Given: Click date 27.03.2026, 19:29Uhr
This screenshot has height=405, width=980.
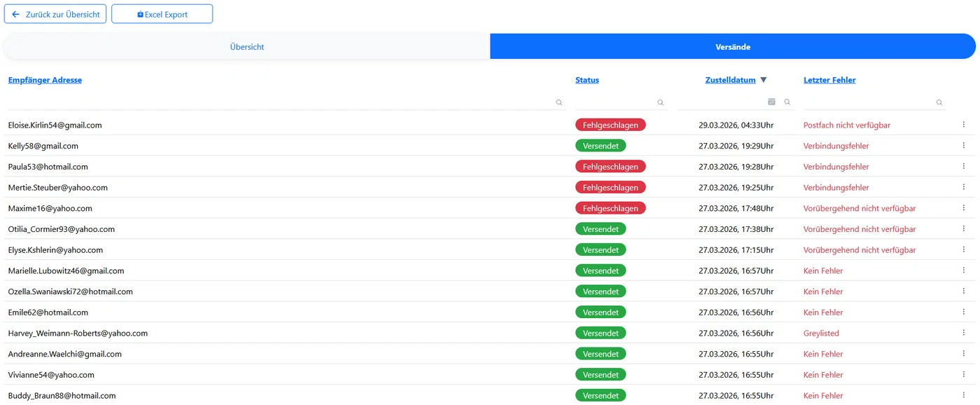Looking at the screenshot, I should (x=736, y=146).
